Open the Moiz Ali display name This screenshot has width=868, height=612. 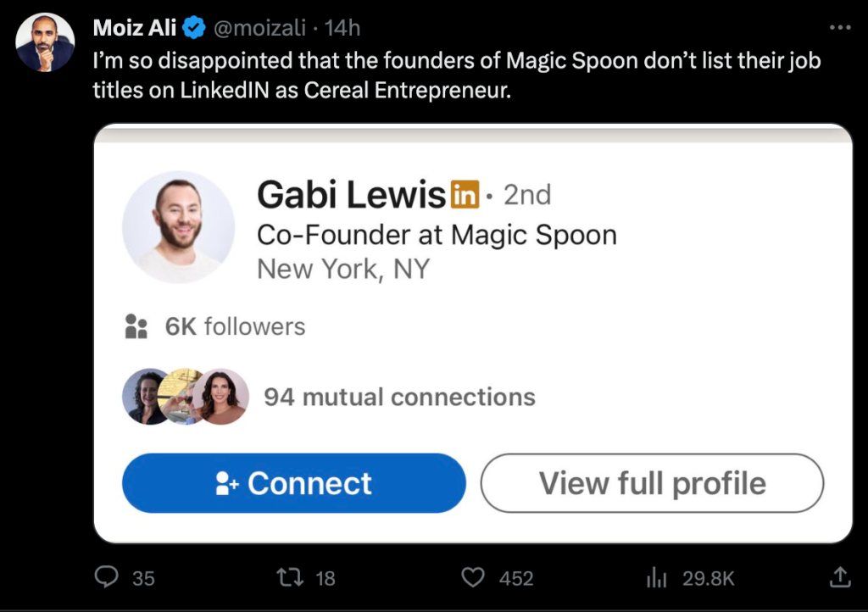pos(136,28)
